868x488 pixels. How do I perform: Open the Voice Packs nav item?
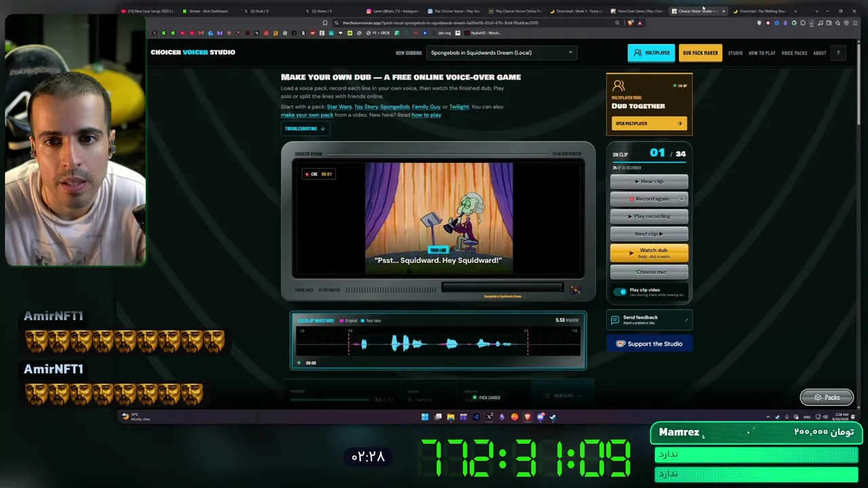(794, 53)
